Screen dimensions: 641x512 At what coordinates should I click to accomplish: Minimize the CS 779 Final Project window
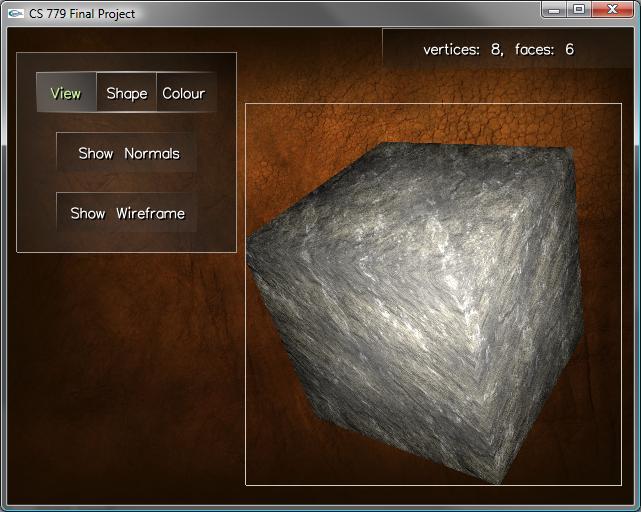[x=554, y=10]
